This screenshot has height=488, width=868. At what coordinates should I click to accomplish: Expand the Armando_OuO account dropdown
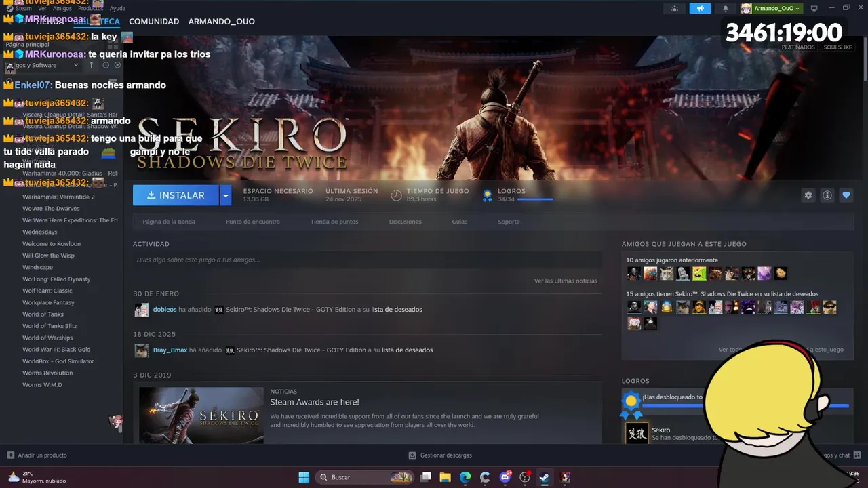click(772, 8)
